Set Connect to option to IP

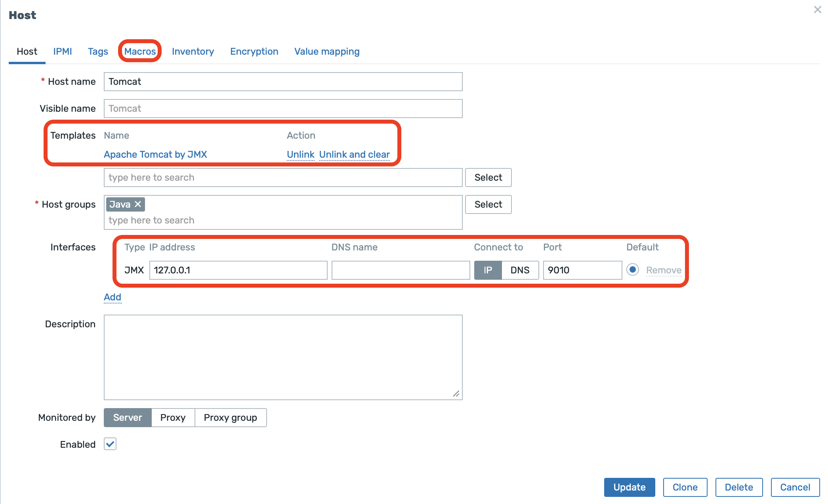pos(488,270)
